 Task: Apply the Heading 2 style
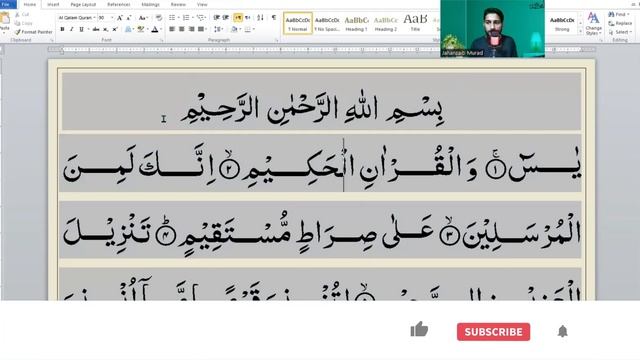[x=386, y=24]
